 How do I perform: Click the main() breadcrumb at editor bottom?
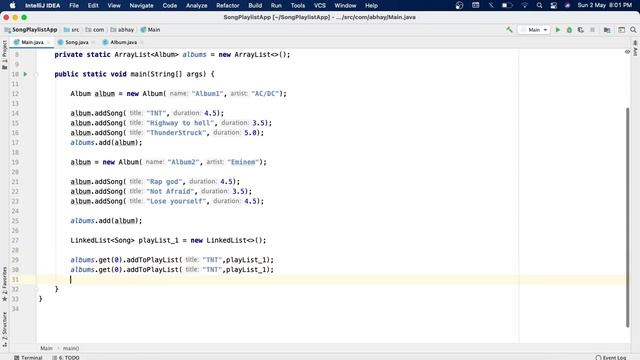[x=71, y=348]
